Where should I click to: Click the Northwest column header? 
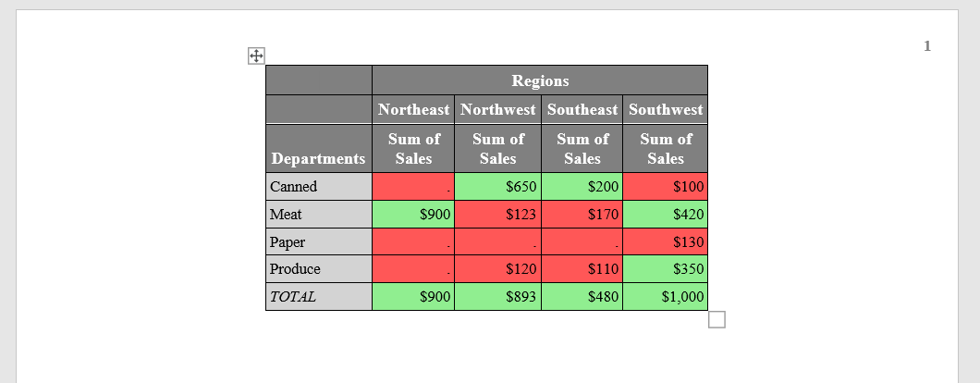497,109
